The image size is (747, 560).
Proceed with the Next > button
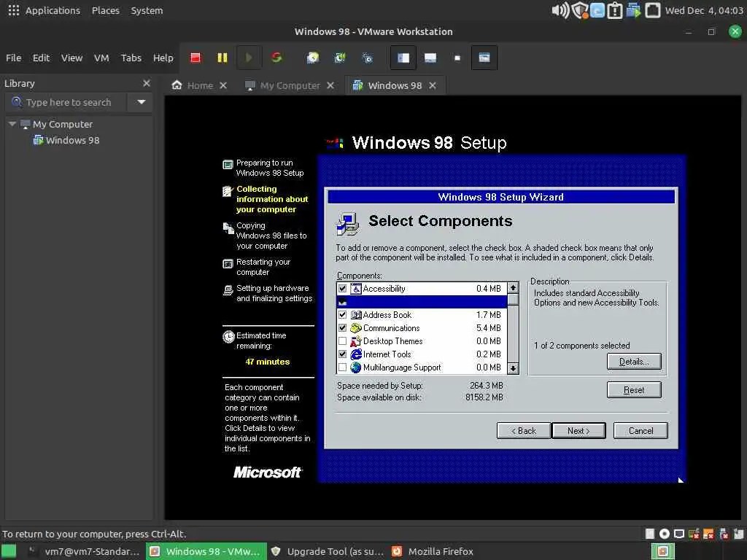(578, 431)
